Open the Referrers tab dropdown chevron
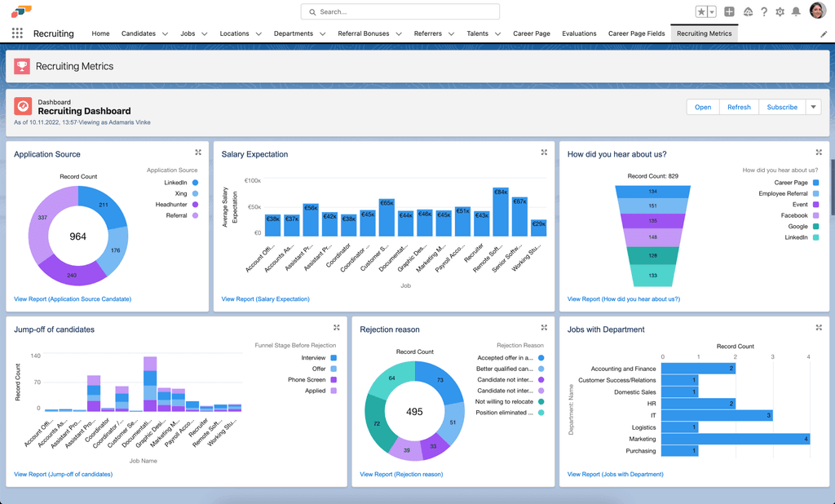The height and width of the screenshot is (504, 835). [452, 33]
